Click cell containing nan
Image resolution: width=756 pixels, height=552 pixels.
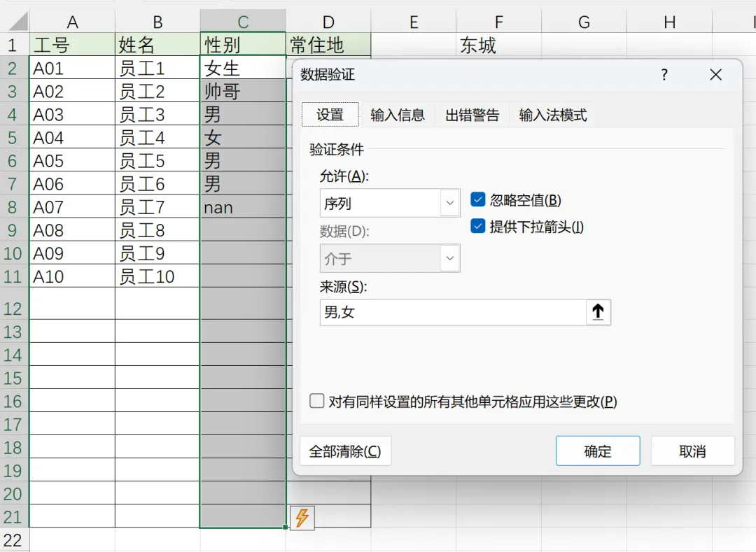click(243, 206)
